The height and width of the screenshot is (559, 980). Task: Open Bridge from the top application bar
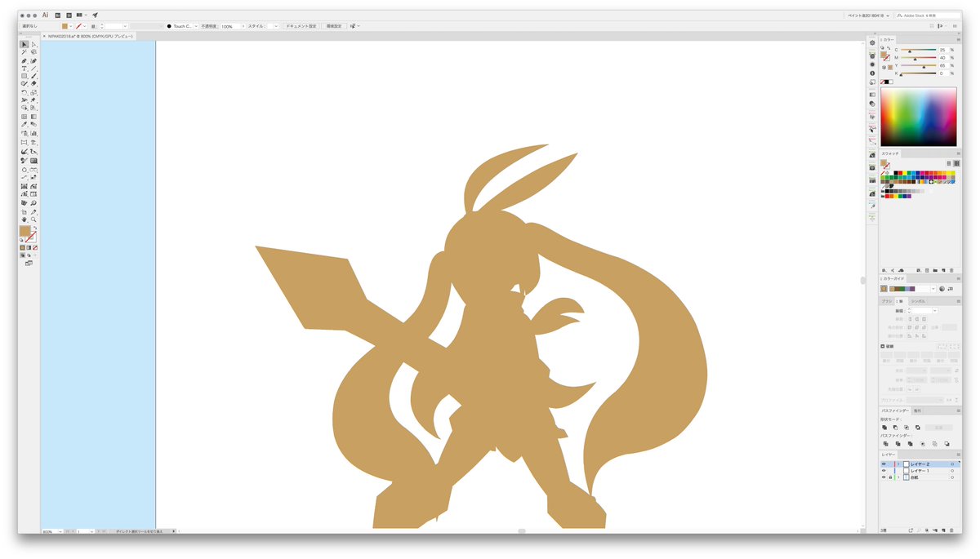point(58,15)
